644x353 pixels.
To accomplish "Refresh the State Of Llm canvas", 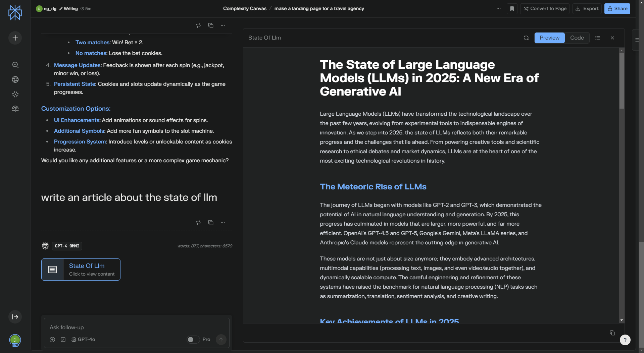I will [526, 38].
